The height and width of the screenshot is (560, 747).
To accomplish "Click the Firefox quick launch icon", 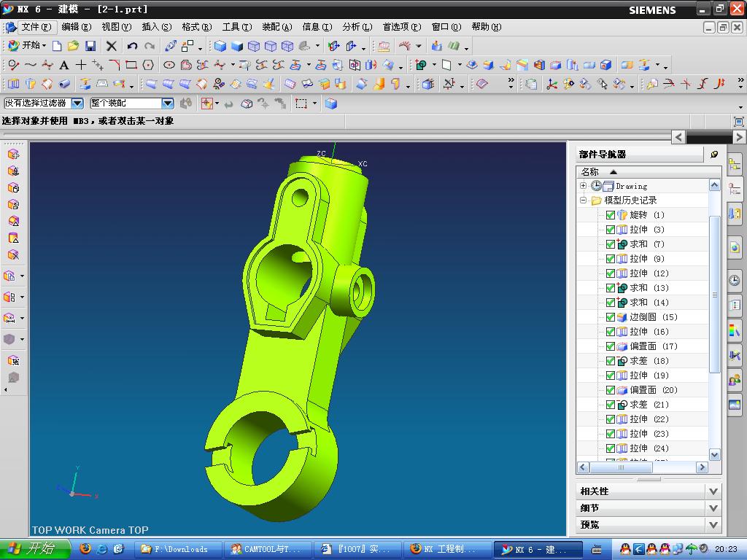I will click(86, 548).
